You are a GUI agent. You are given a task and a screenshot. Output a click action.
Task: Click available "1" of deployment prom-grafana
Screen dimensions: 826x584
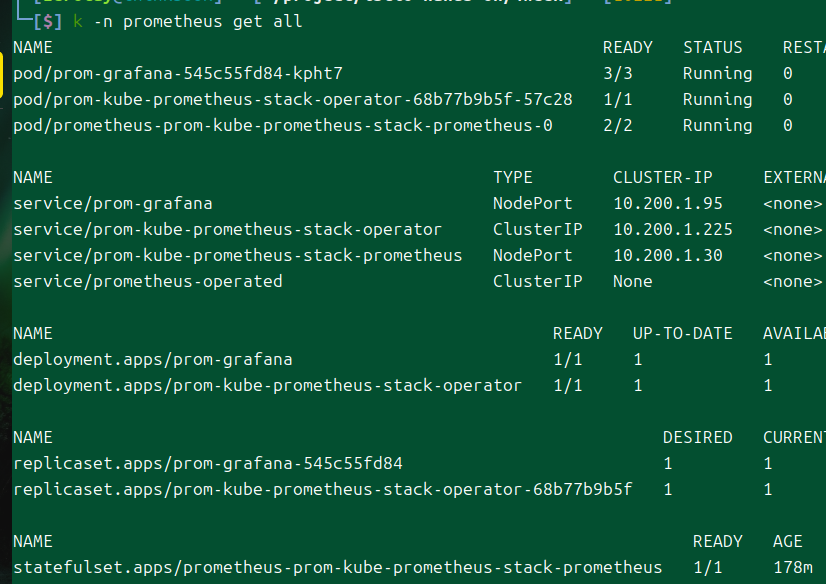(x=768, y=359)
